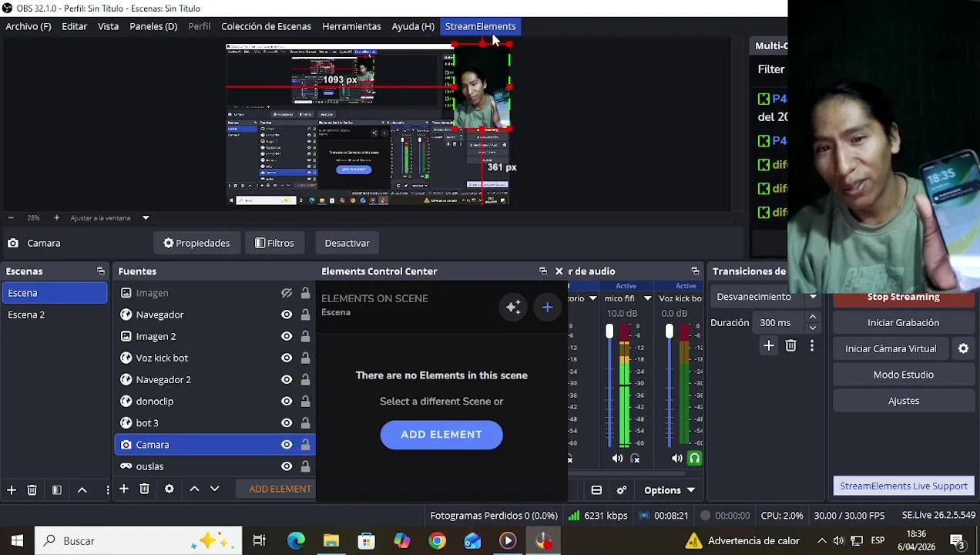
Task: Hide the Navegador 2 source
Action: pyautogui.click(x=287, y=379)
